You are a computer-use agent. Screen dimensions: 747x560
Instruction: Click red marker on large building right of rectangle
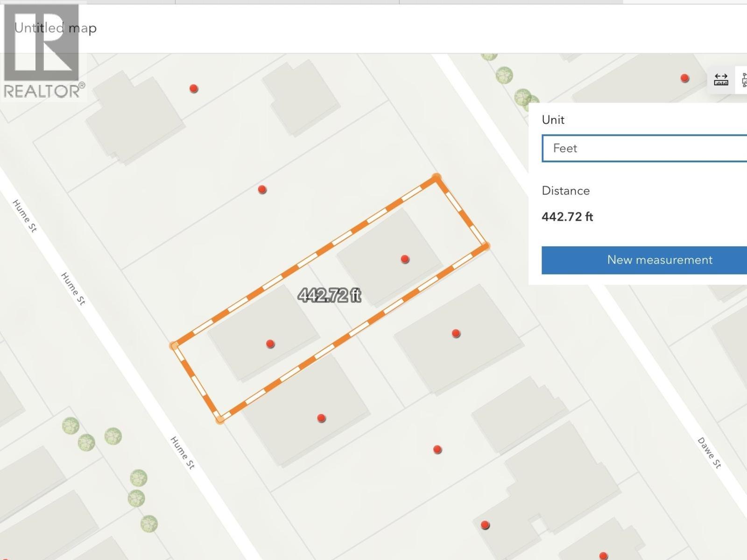[456, 333]
